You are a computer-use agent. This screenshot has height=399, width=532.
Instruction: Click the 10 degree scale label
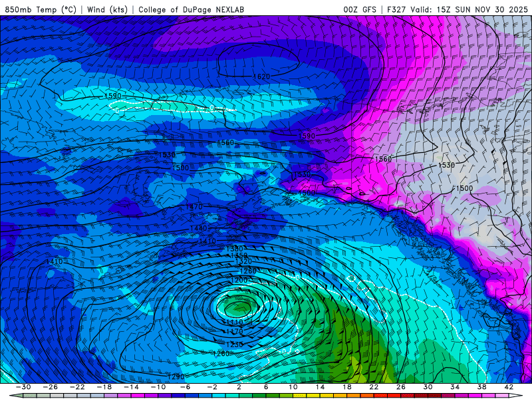293,387
